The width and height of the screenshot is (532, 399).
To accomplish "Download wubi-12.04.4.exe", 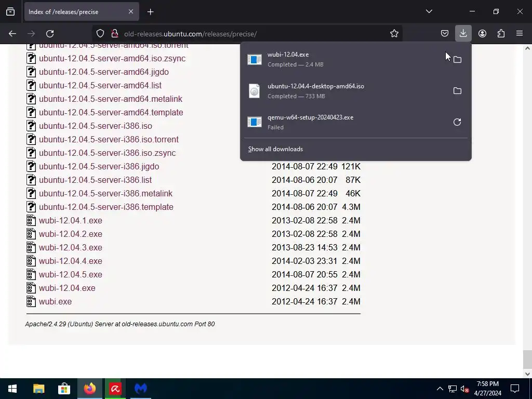I will 71,261.
